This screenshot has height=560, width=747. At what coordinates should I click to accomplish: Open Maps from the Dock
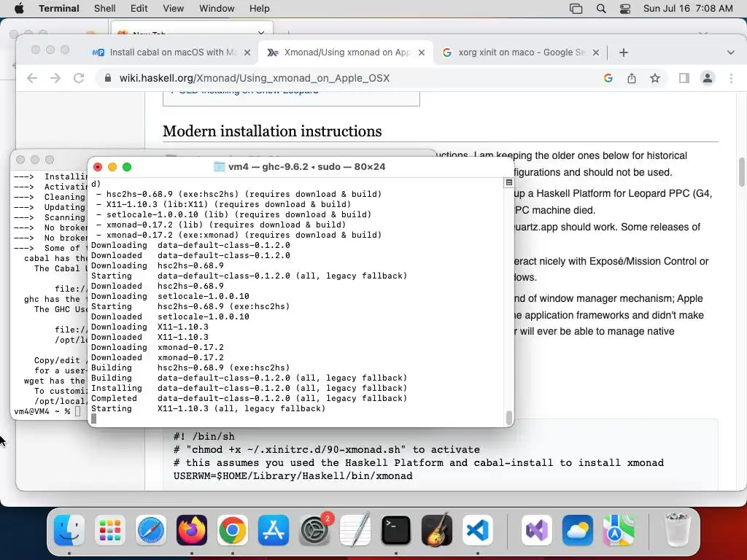[x=619, y=530]
